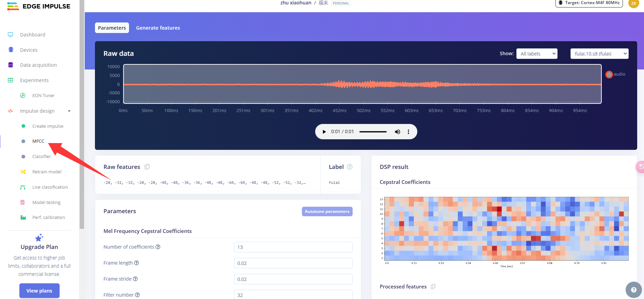The width and height of the screenshot is (644, 299).
Task: Open the All labels filter dropdown
Action: [x=537, y=54]
